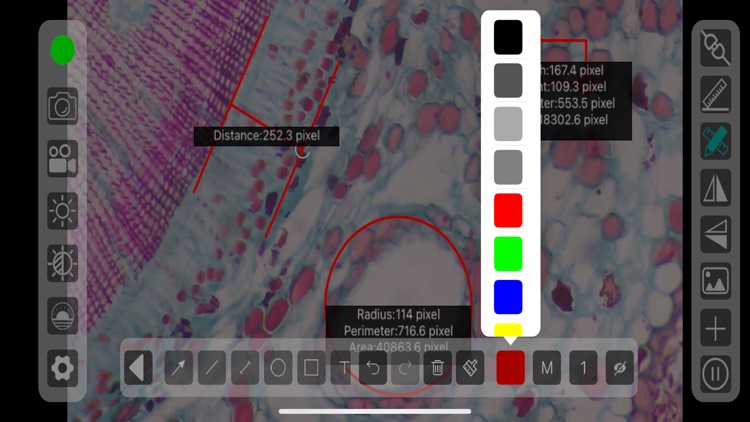Delete annotations with trash icon
The height and width of the screenshot is (422, 750).
[437, 367]
